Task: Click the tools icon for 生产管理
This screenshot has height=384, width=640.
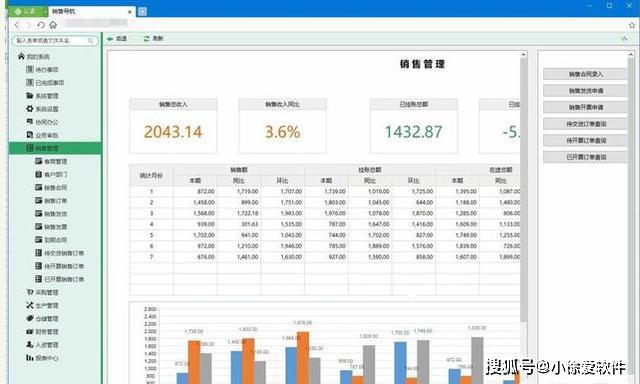Action: point(30,305)
